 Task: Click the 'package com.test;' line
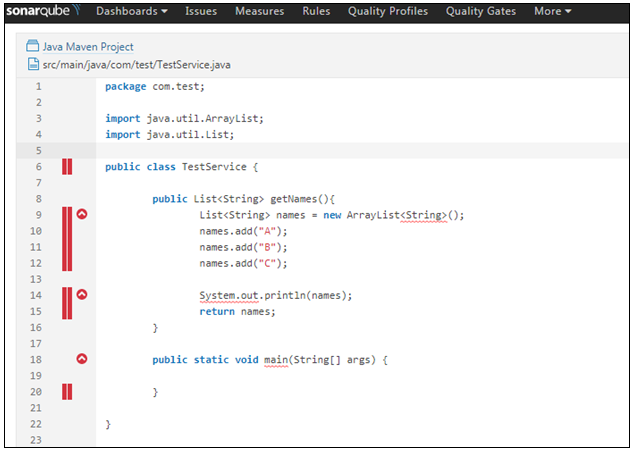point(155,86)
